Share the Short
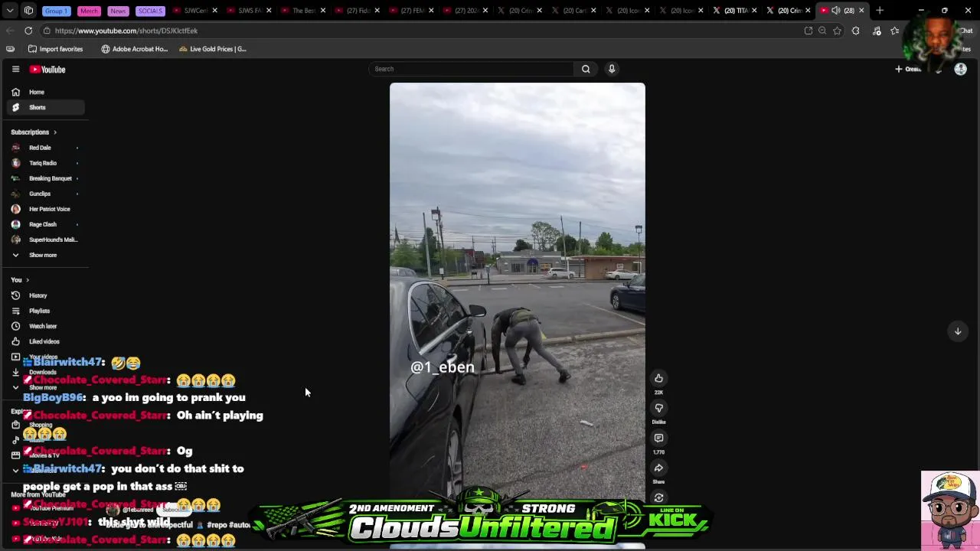The width and height of the screenshot is (980, 551). tap(658, 468)
